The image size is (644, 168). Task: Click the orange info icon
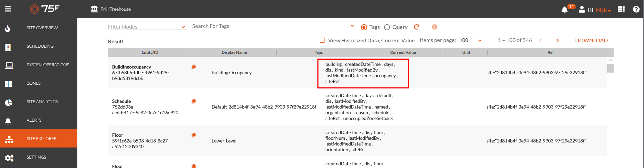(435, 27)
